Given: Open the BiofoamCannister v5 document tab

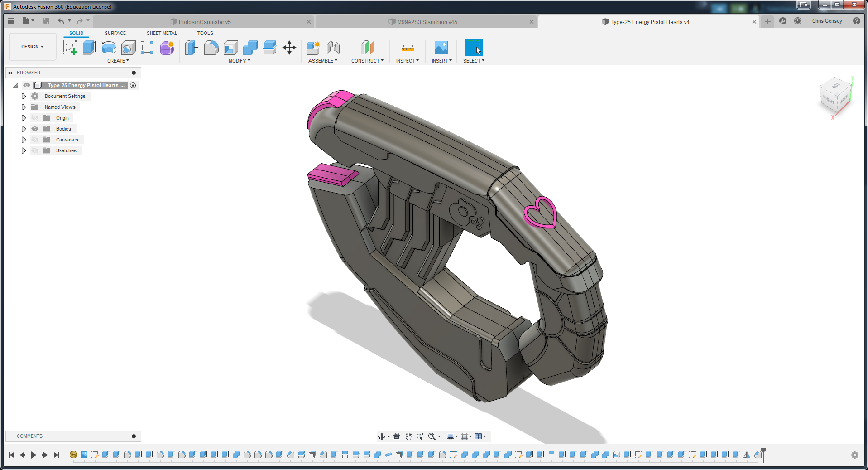Looking at the screenshot, I should pos(204,22).
